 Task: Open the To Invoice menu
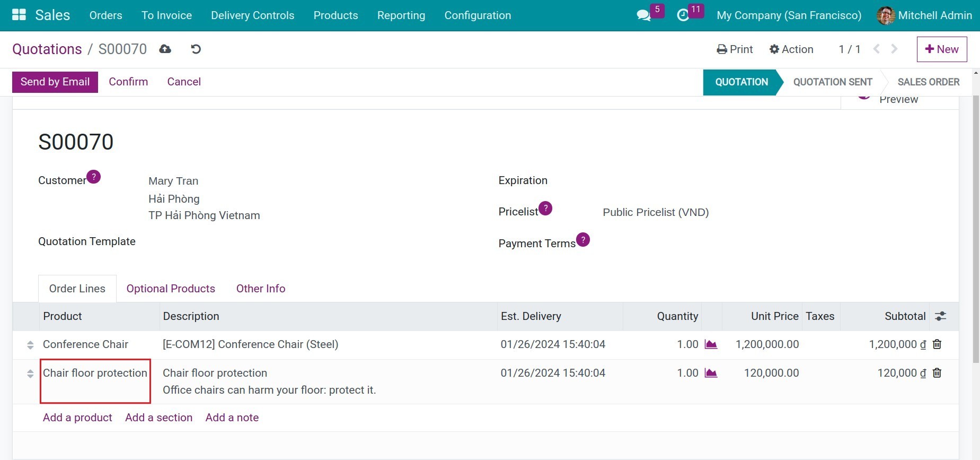tap(166, 15)
